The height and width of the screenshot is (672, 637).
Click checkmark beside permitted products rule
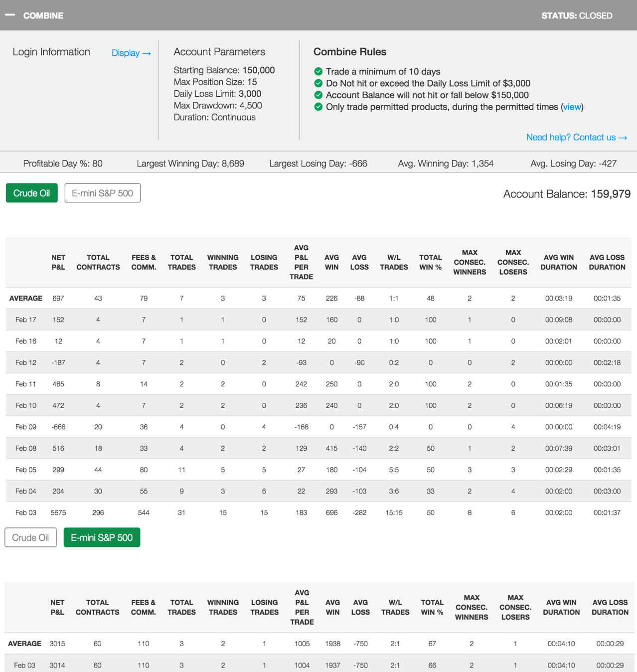318,107
